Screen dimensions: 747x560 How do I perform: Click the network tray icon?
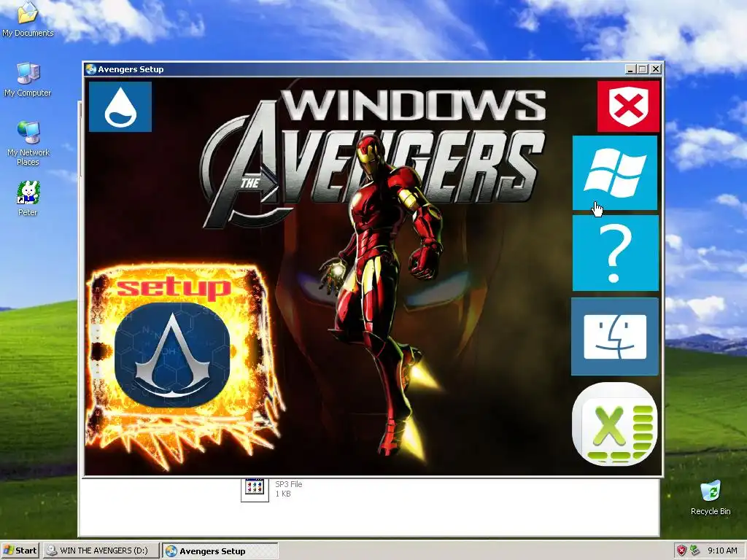694,551
